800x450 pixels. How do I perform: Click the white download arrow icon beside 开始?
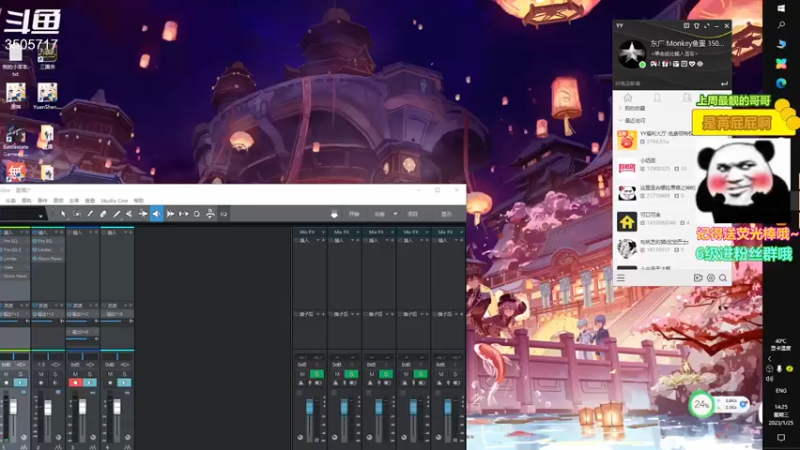click(x=334, y=214)
